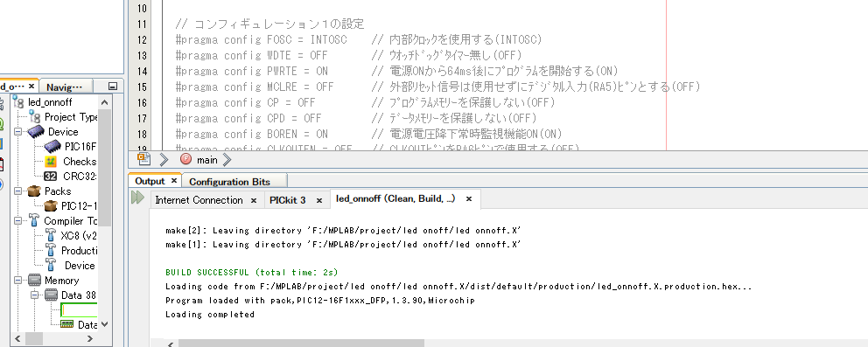Click the dashboard tree scroll-up arrow
The image size is (868, 347).
click(x=105, y=103)
